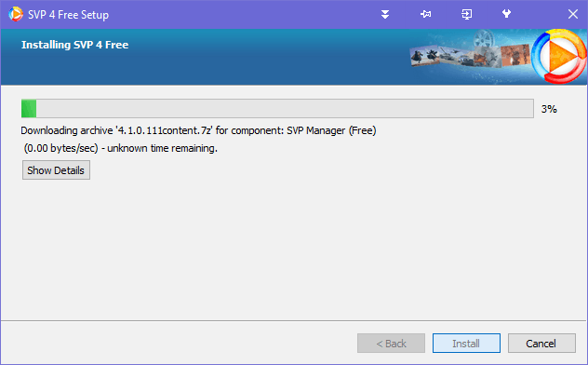This screenshot has height=365, width=588.
Task: Click the wrench tool icon in title bar
Action: pos(506,14)
